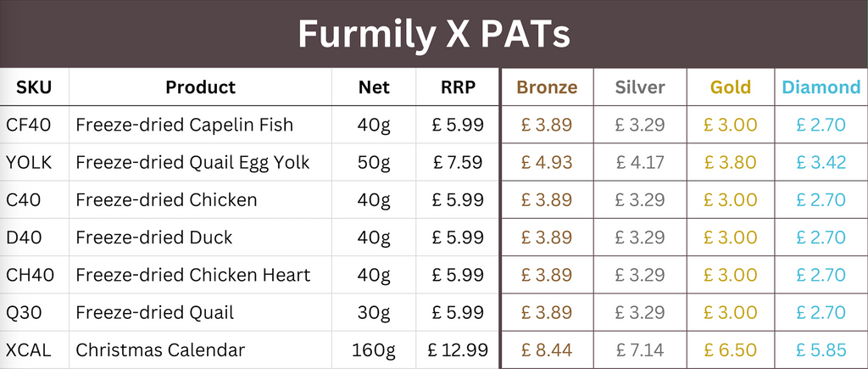The height and width of the screenshot is (369, 868).
Task: Select the £12.99 RRP price
Action: pyautogui.click(x=457, y=349)
